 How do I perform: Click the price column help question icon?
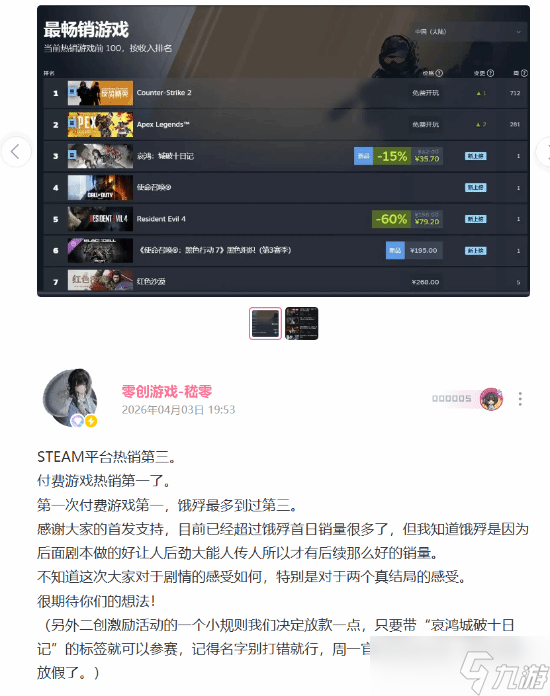pos(439,73)
